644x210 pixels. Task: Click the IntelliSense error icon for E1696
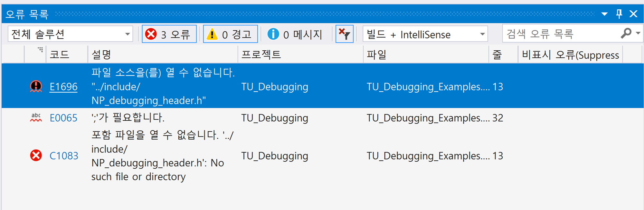pos(36,86)
